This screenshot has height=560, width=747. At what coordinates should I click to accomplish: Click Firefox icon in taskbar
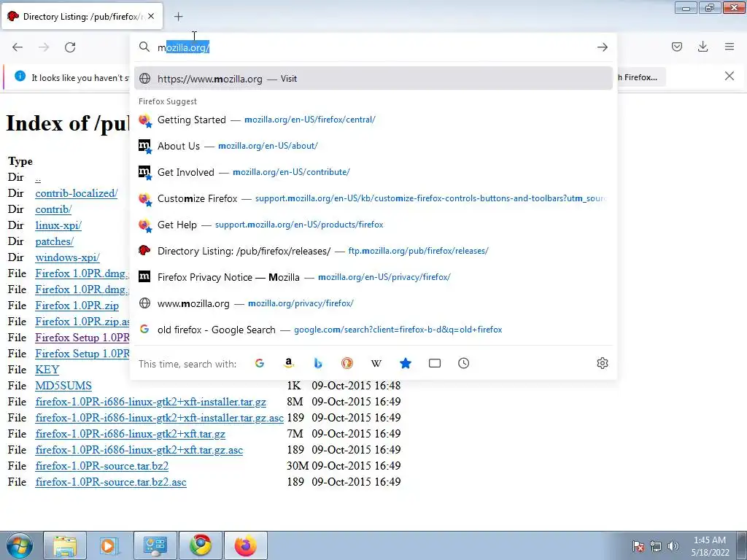click(246, 545)
